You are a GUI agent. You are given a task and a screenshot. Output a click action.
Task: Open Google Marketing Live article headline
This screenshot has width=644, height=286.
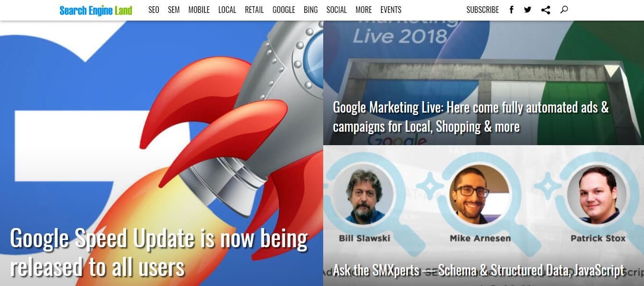[x=471, y=117]
